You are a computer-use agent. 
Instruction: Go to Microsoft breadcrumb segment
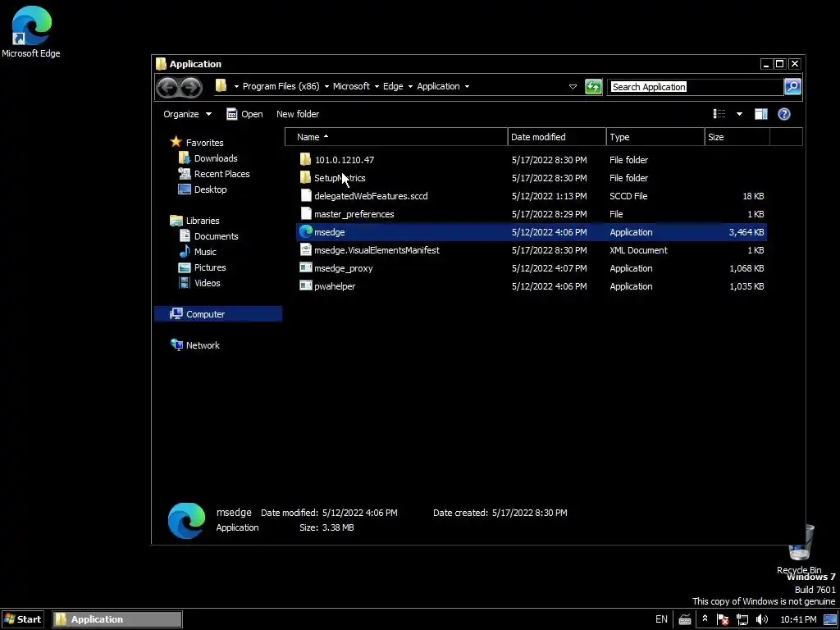(351, 86)
